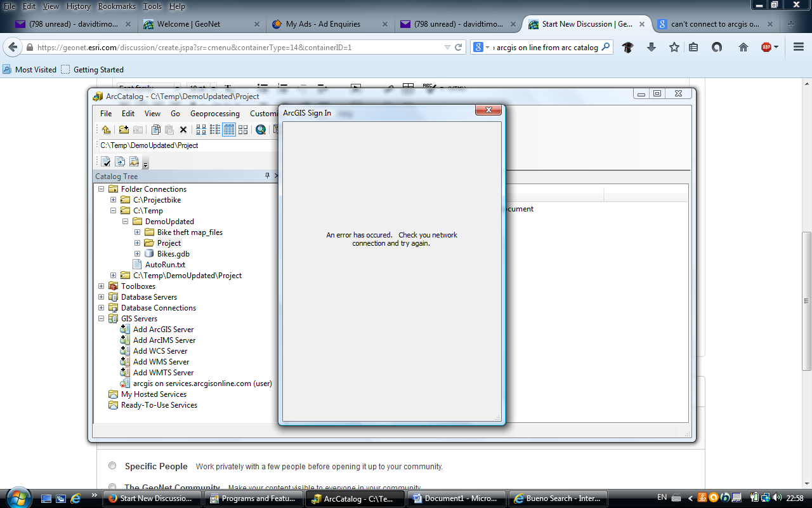Launch Internet Explorer from quick launch
812x508 pixels.
point(75,498)
